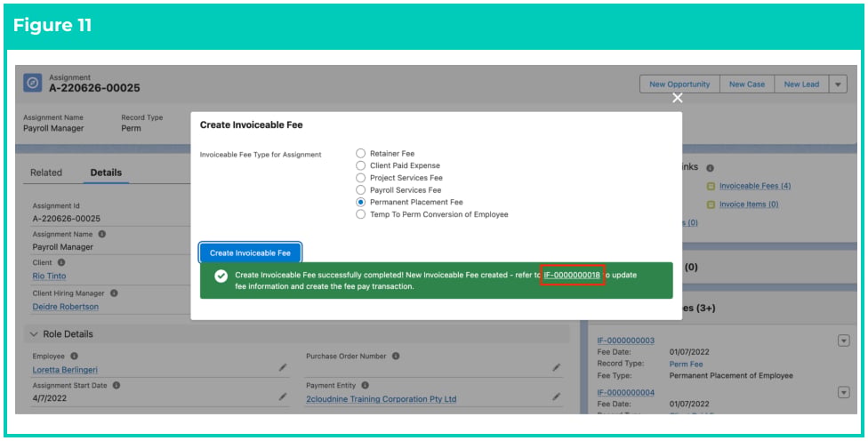Open the IF-0000000003 fee record link
Screen dimensions: 868x441
(x=625, y=341)
